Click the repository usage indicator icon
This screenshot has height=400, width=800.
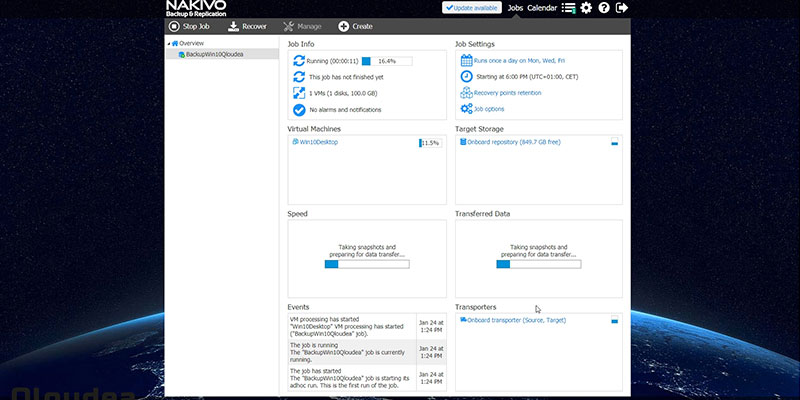tap(614, 142)
